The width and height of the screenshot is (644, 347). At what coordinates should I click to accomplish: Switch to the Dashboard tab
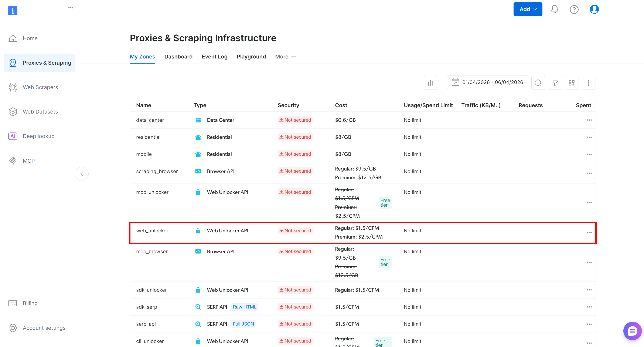pyautogui.click(x=178, y=57)
